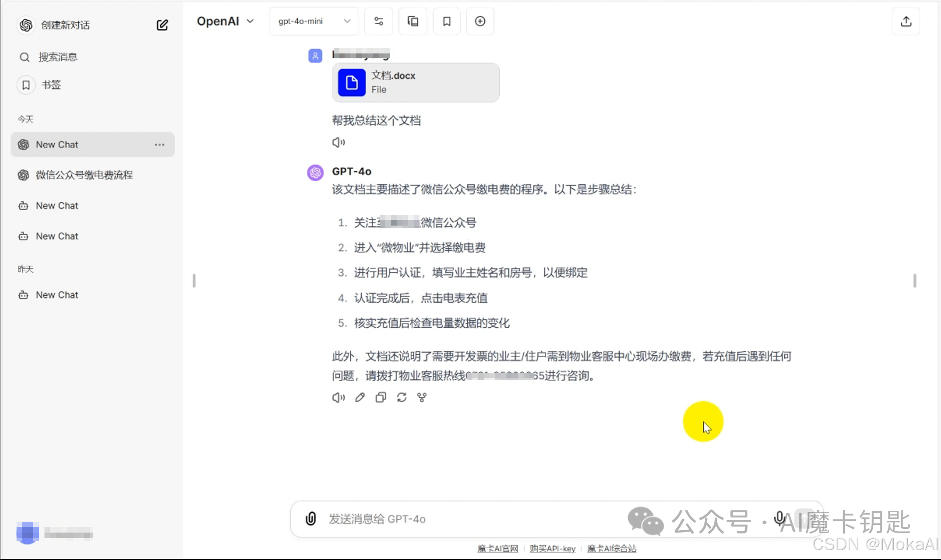Click the bookmark icon in top toolbar
The width and height of the screenshot is (941, 560).
tap(446, 21)
